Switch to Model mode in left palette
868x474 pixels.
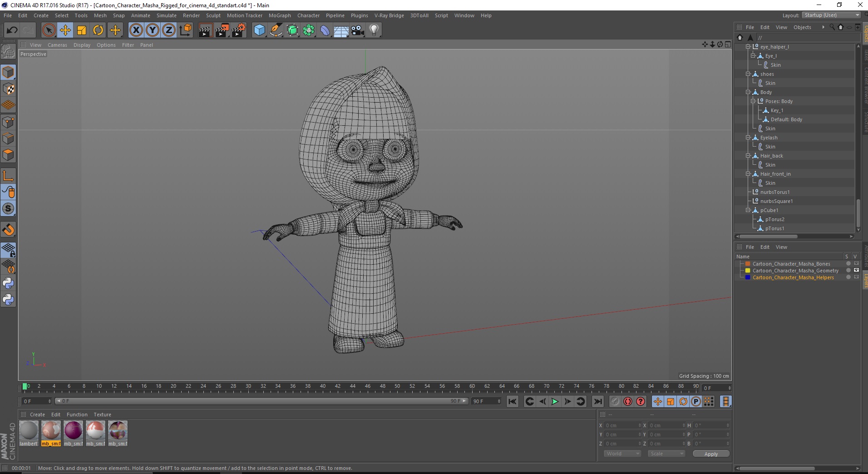coord(8,73)
